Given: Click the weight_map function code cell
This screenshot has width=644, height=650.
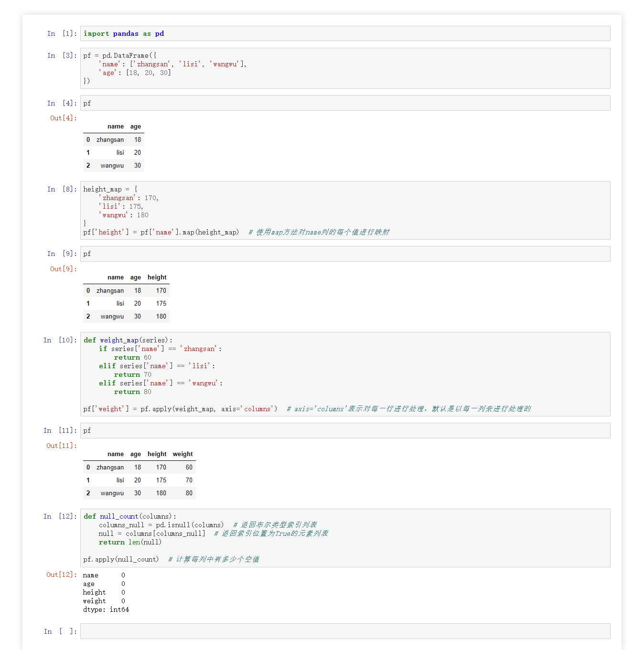Looking at the screenshot, I should [x=345, y=374].
